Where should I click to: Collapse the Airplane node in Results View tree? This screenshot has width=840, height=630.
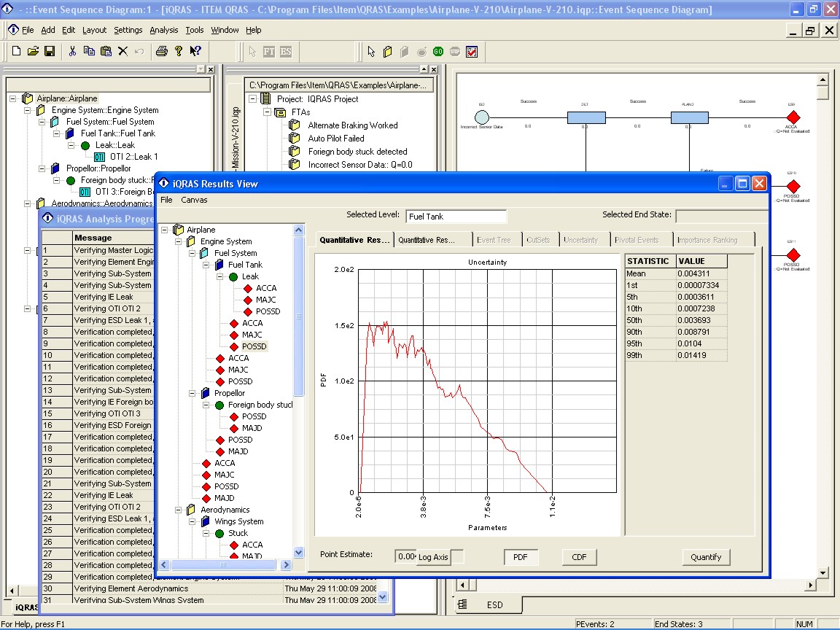(165, 230)
